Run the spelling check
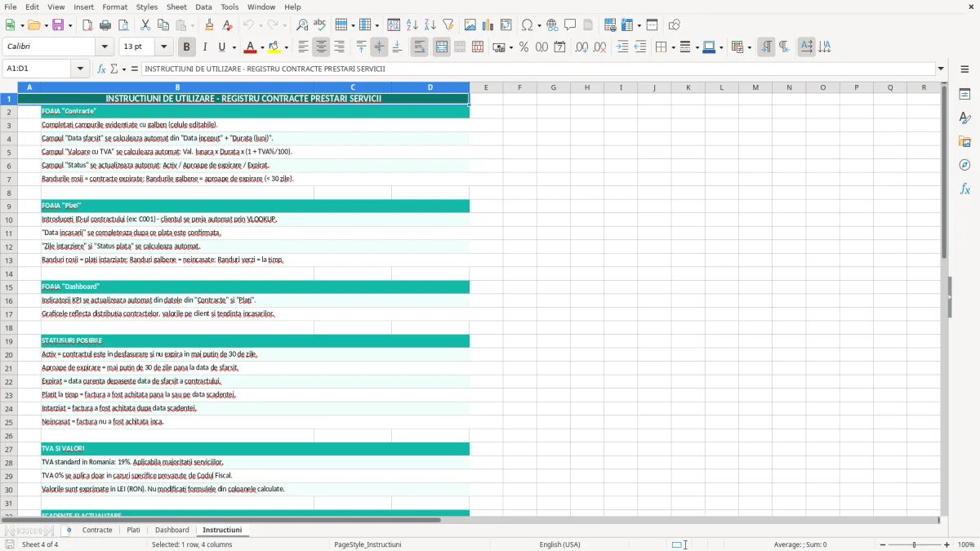 (x=319, y=25)
